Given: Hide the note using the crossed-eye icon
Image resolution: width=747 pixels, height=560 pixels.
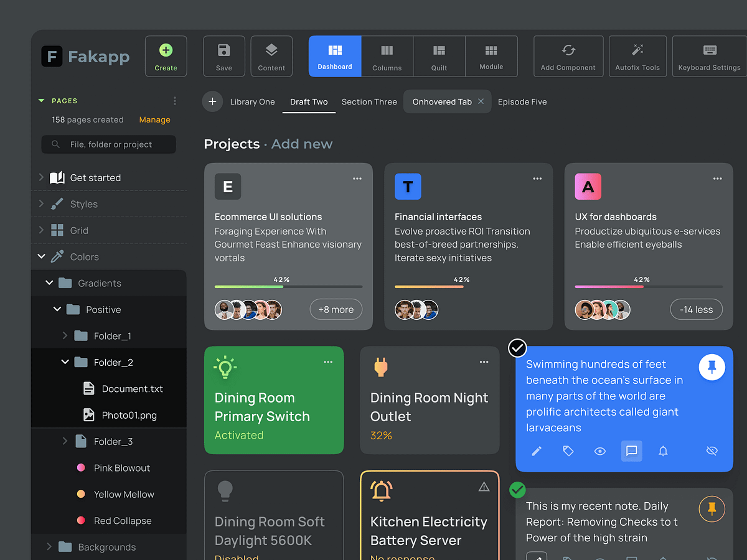Looking at the screenshot, I should pyautogui.click(x=712, y=450).
